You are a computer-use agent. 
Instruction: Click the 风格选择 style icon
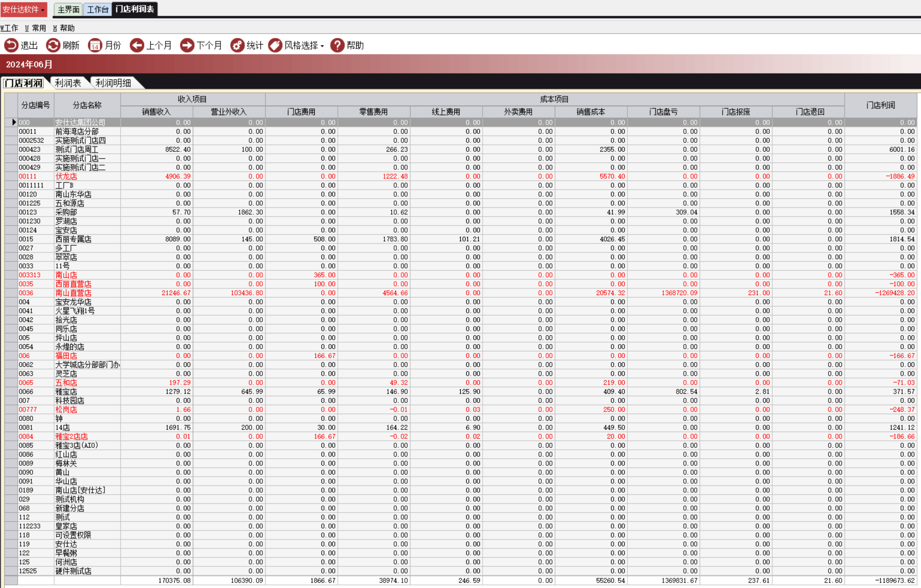[275, 45]
